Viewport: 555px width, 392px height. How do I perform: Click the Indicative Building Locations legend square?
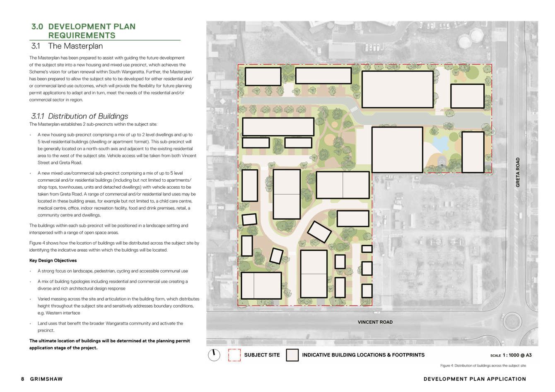click(x=292, y=355)
